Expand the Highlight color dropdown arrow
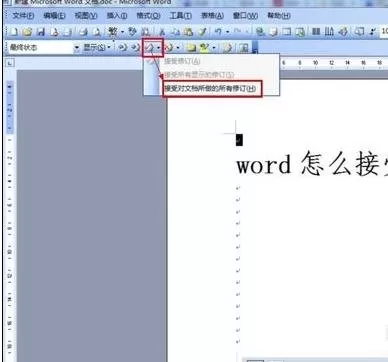Image resolution: width=388 pixels, height=362 pixels. click(214, 48)
